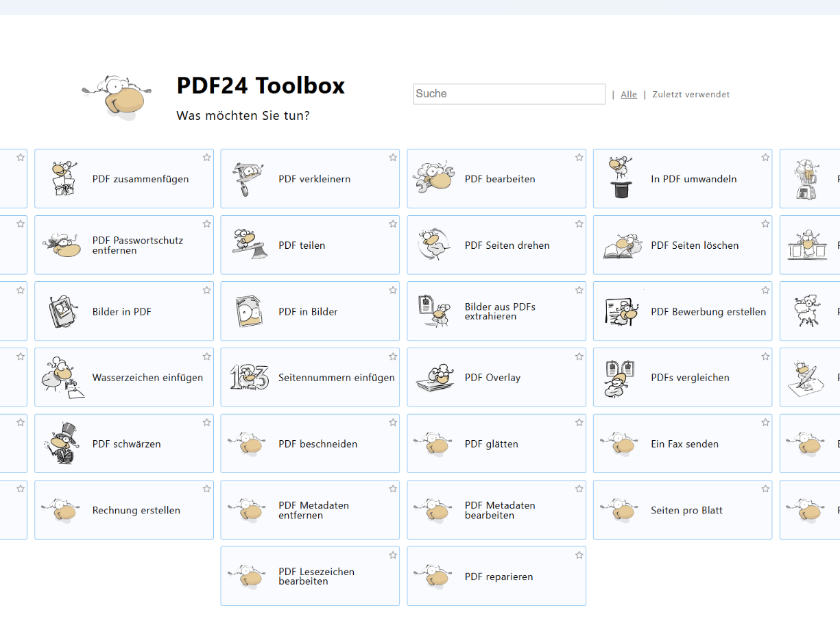Screen dimensions: 840x630
Task: Open the Ein Fax senden tool
Action: [x=683, y=444]
